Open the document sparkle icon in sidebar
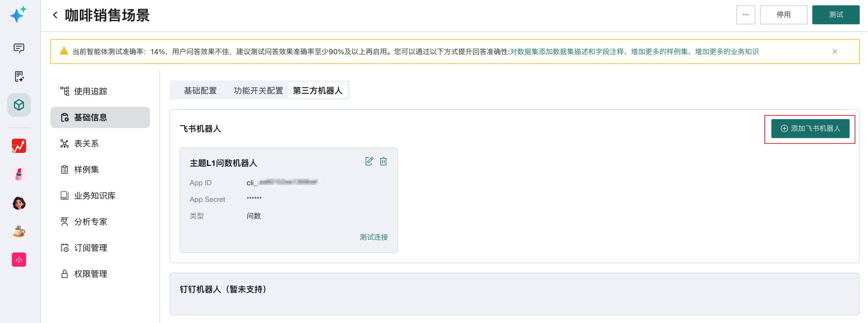Viewport: 868px width, 323px height. coord(19,76)
